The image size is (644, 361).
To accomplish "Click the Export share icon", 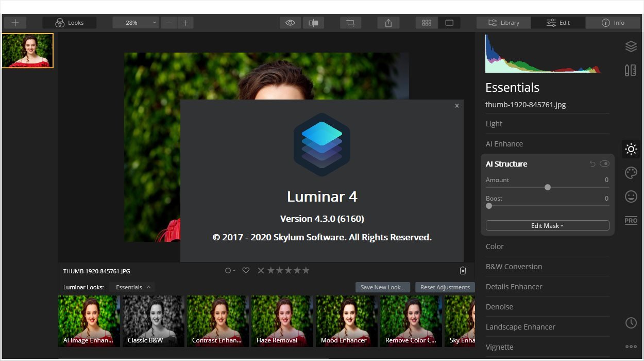I will coord(388,23).
